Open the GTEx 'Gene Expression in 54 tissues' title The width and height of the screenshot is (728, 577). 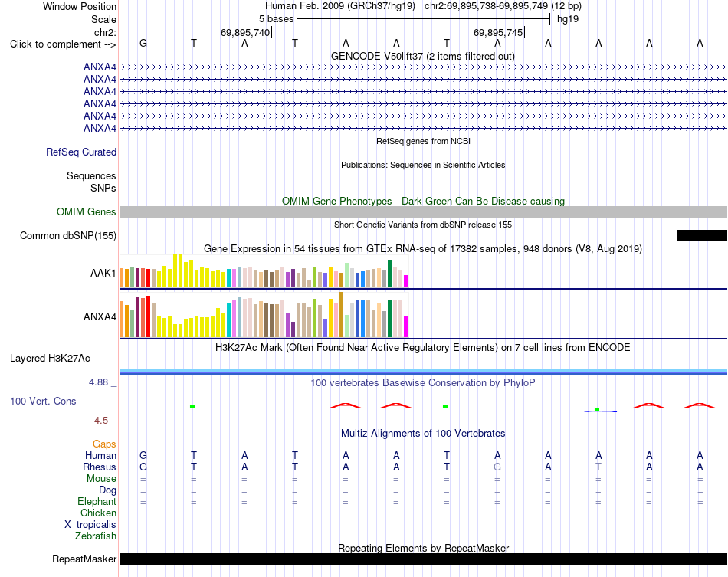[x=423, y=249]
